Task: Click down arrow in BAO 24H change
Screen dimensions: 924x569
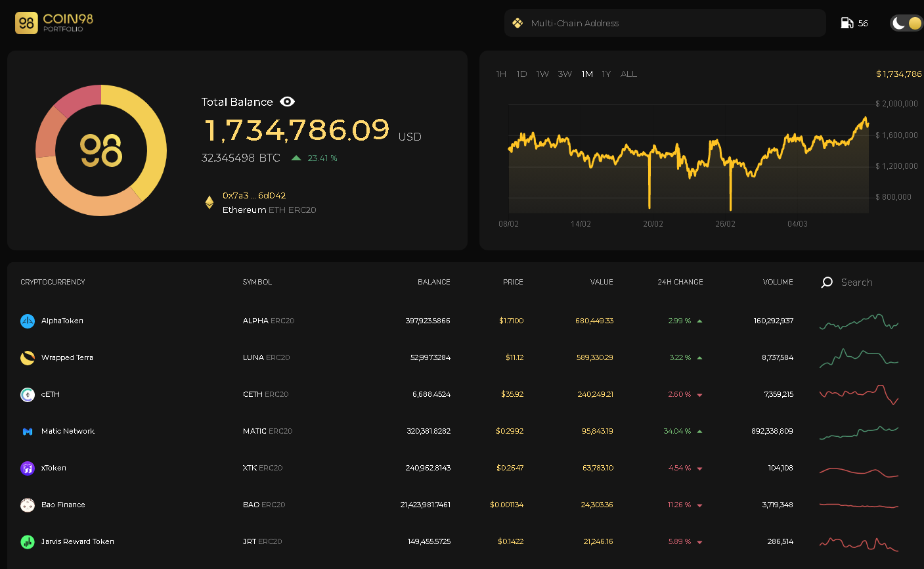Action: [699, 505]
